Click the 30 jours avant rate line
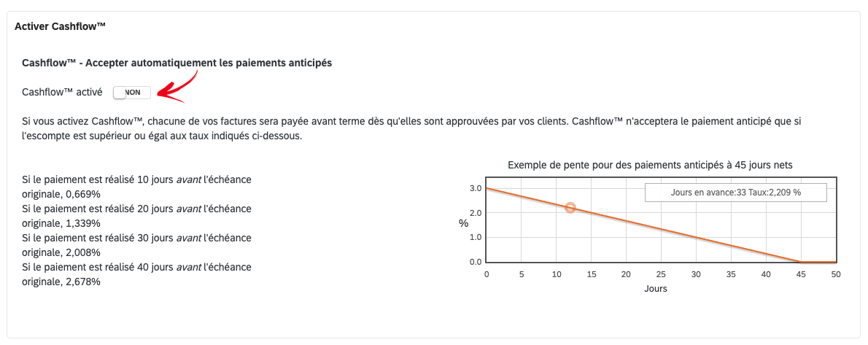 click(x=136, y=245)
